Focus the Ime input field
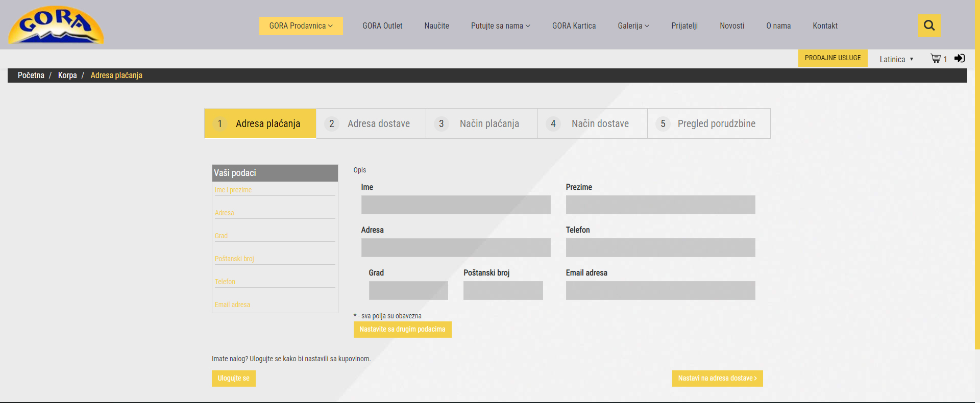 tap(456, 205)
